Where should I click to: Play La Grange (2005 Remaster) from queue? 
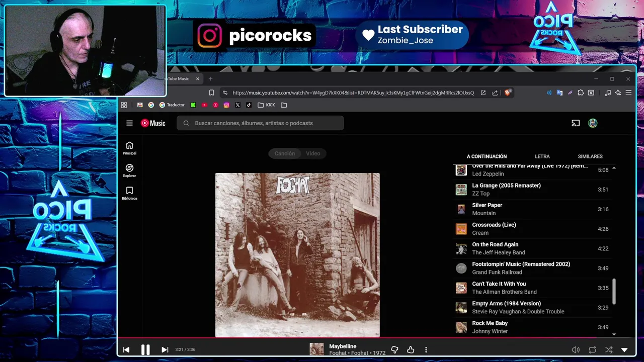[532, 190]
